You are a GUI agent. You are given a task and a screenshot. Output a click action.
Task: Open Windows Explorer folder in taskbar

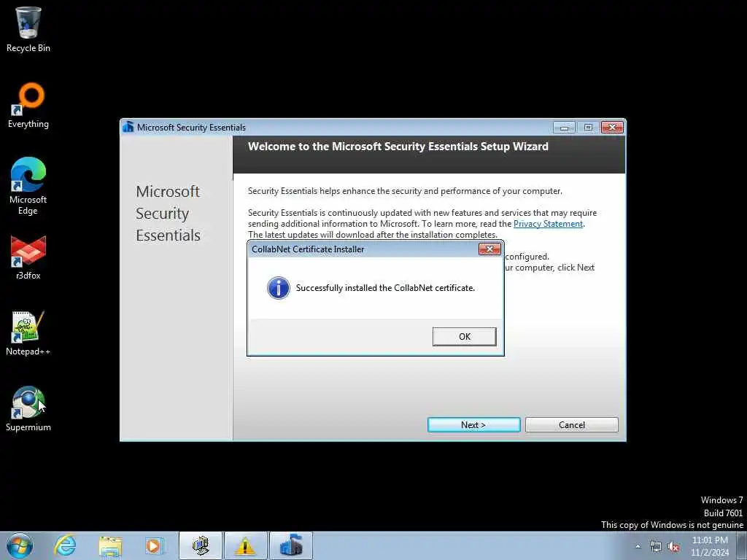click(x=110, y=545)
